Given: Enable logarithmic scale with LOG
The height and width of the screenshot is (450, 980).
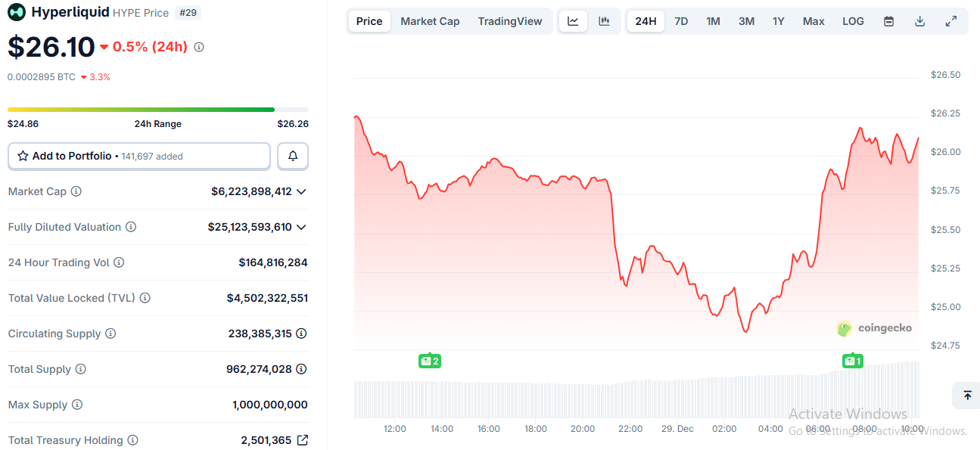Looking at the screenshot, I should pyautogui.click(x=853, y=20).
